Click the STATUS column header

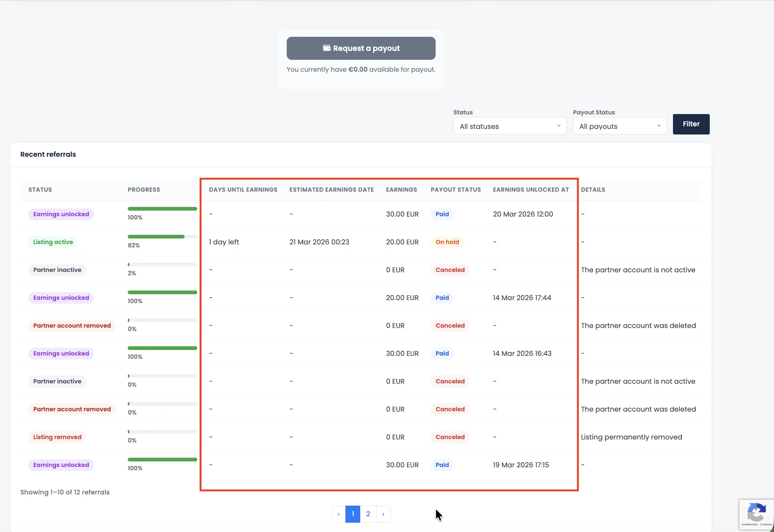40,189
